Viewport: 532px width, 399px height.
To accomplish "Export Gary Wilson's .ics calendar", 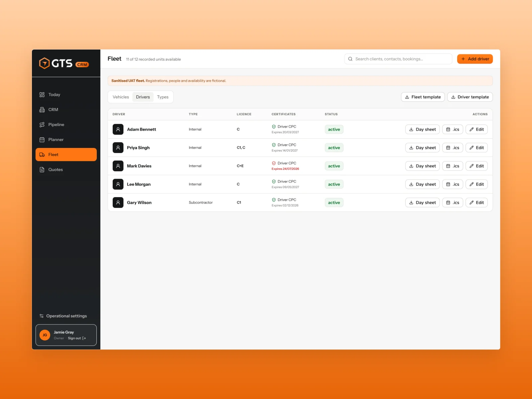I will tap(453, 202).
